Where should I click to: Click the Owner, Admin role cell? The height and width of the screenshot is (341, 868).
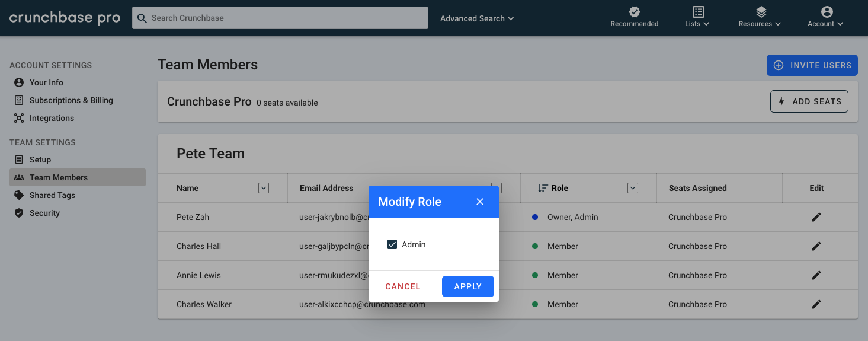pos(573,217)
